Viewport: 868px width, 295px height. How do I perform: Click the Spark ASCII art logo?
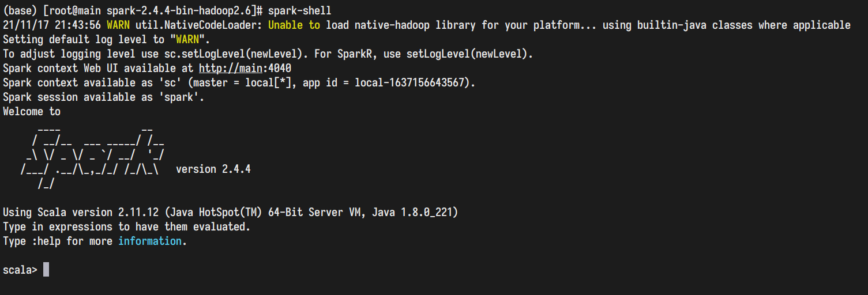(x=92, y=155)
